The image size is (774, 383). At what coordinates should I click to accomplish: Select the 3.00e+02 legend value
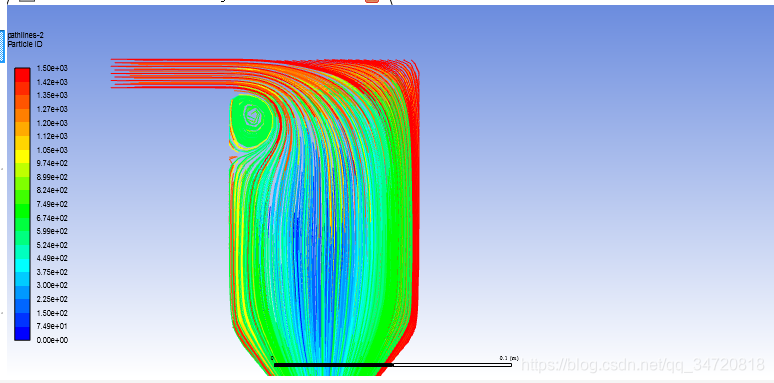point(52,286)
